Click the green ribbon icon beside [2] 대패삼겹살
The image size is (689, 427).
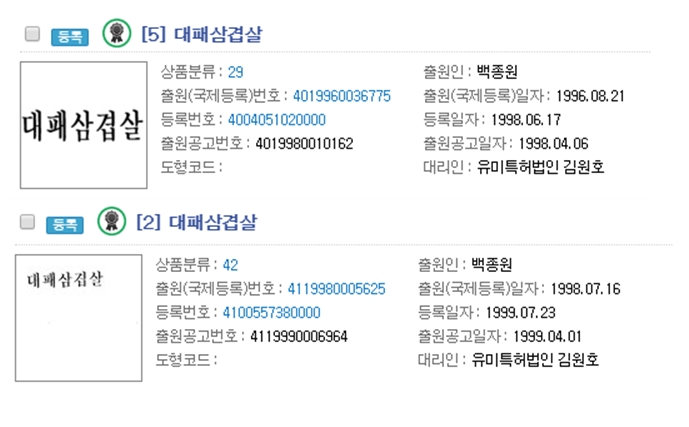pos(112,221)
